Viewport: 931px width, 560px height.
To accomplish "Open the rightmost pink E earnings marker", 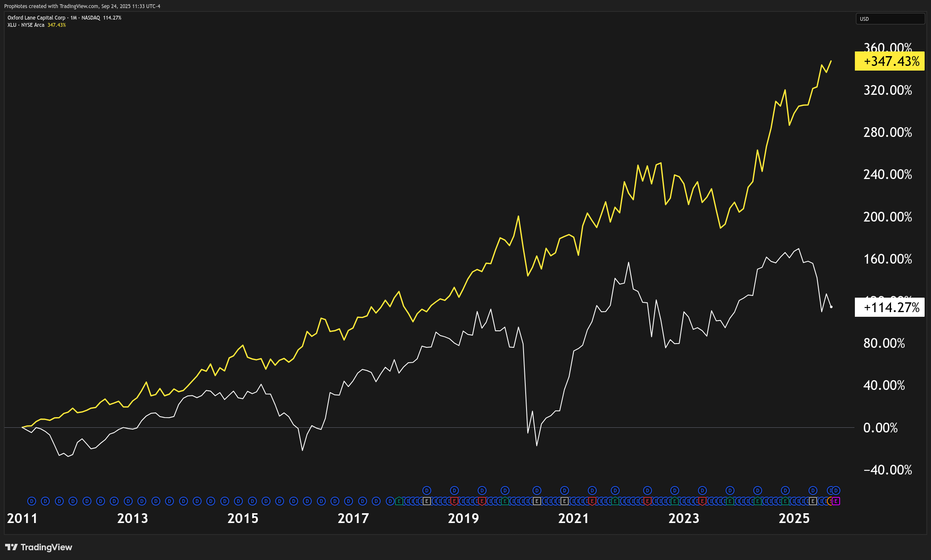I will 836,501.
